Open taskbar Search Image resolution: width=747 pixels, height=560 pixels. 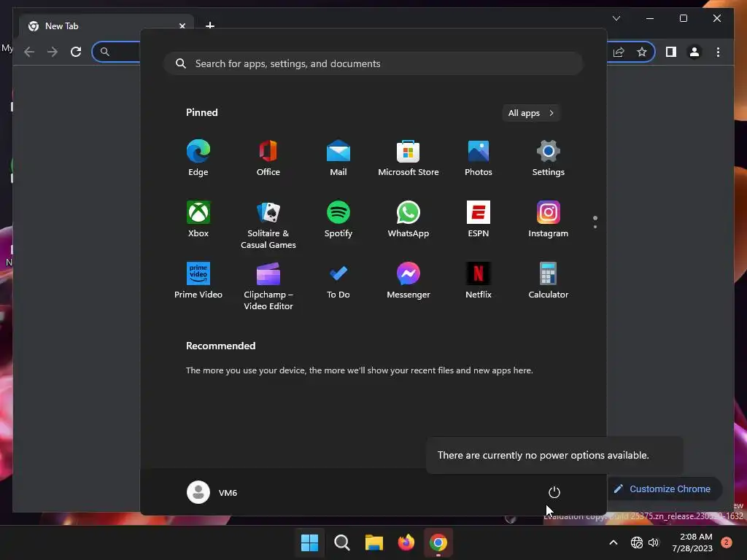tap(341, 542)
